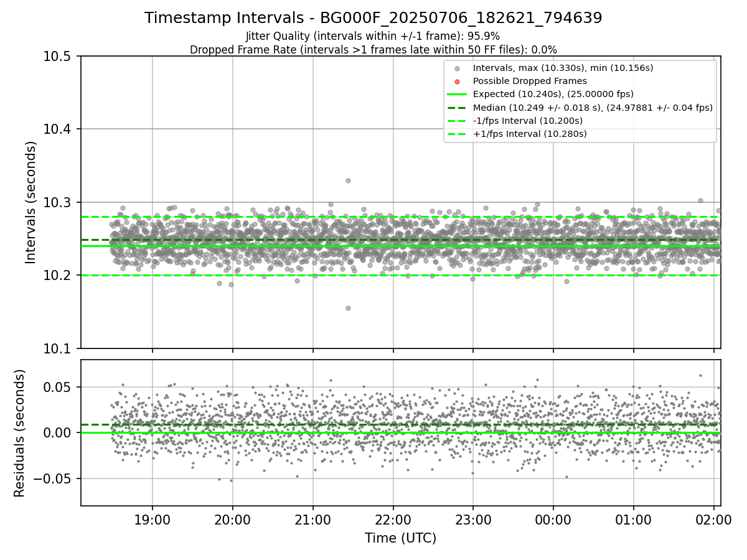Click the red dot marker in the legend
This screenshot has width=747, height=560.
457,82
